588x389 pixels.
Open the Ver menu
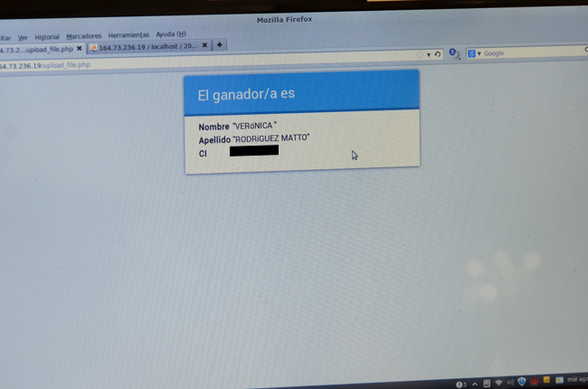point(23,37)
